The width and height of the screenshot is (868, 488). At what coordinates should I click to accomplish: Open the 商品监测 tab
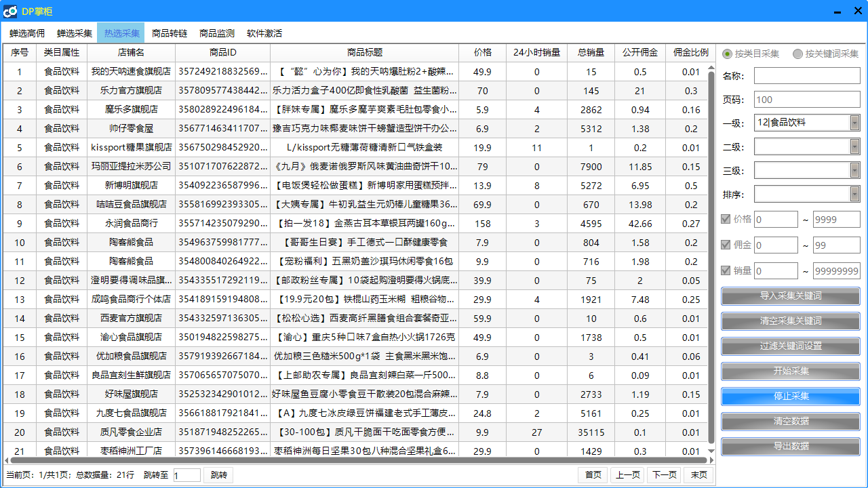pyautogui.click(x=217, y=33)
